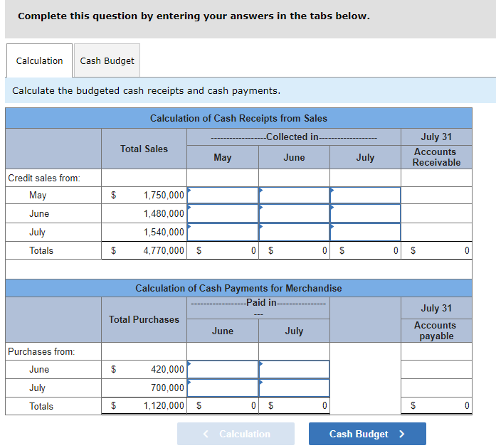Screen dimensions: 496x448
Task: Click purchases total 1,120,000
Action: pos(164,405)
